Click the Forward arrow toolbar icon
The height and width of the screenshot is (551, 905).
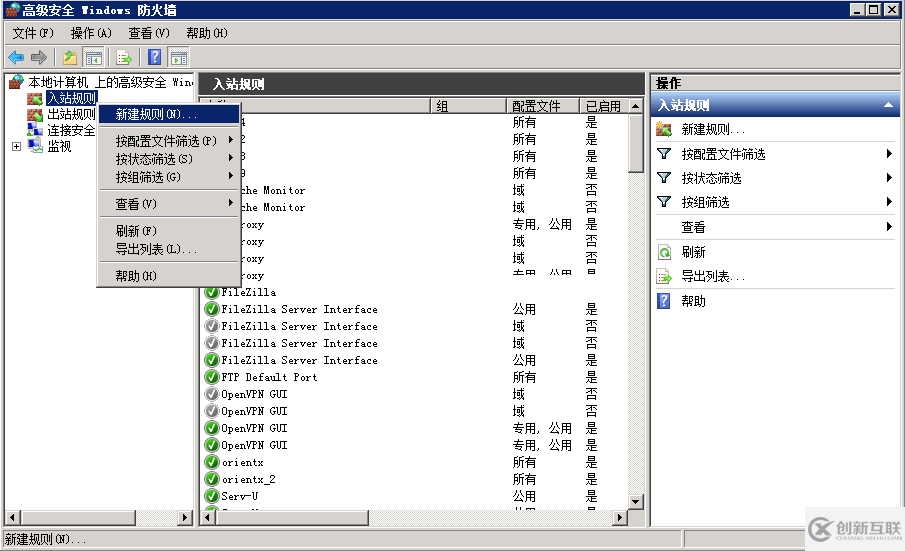point(39,57)
